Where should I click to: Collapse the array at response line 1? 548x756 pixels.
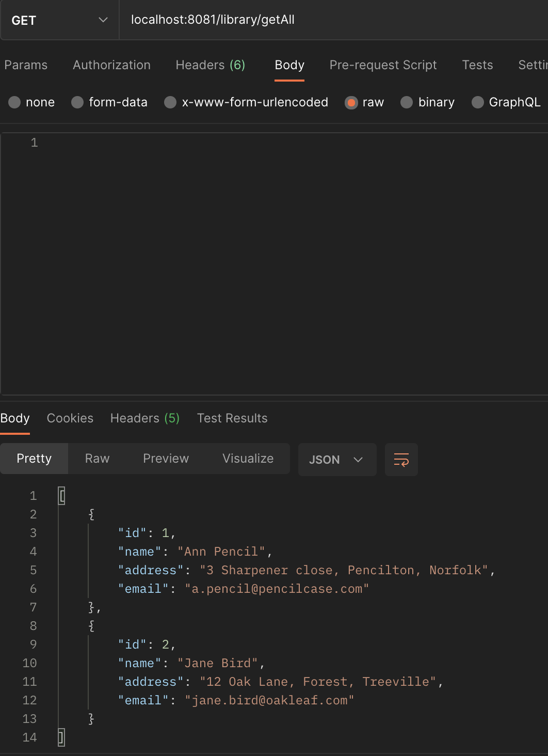(61, 496)
